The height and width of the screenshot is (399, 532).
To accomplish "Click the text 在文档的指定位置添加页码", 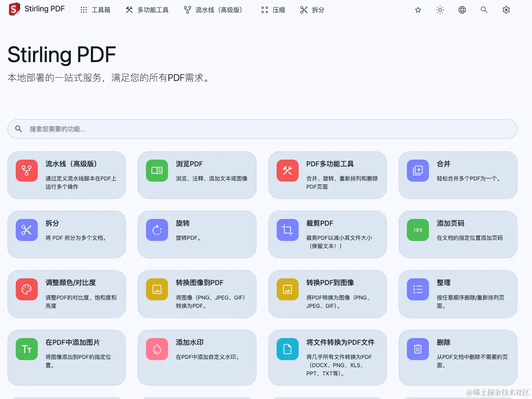I will [470, 238].
